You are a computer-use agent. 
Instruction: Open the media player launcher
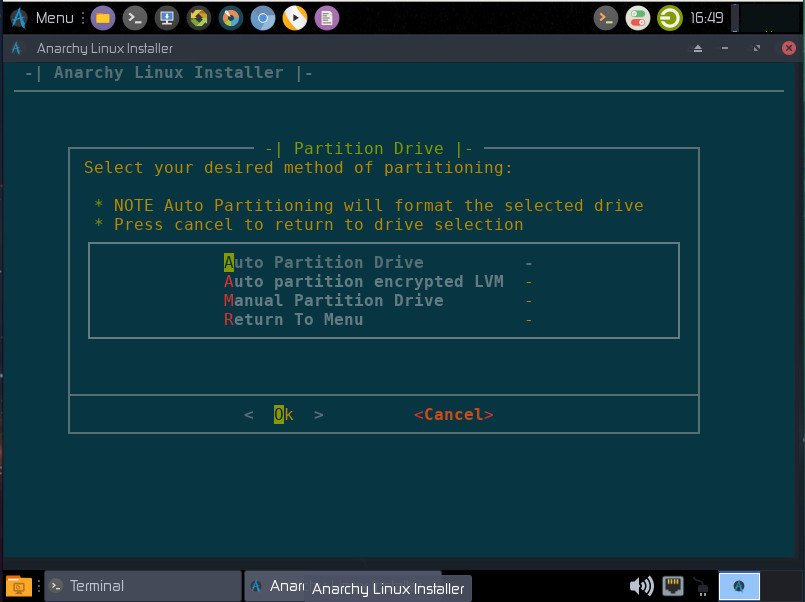(x=295, y=18)
